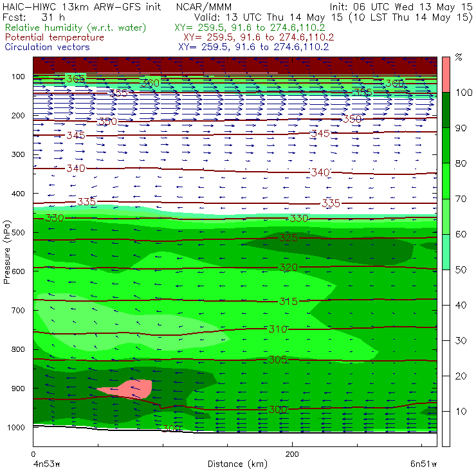This screenshot has height=476, width=476.
Task: Click the '400' pressure axis tick label
Action: [x=18, y=194]
